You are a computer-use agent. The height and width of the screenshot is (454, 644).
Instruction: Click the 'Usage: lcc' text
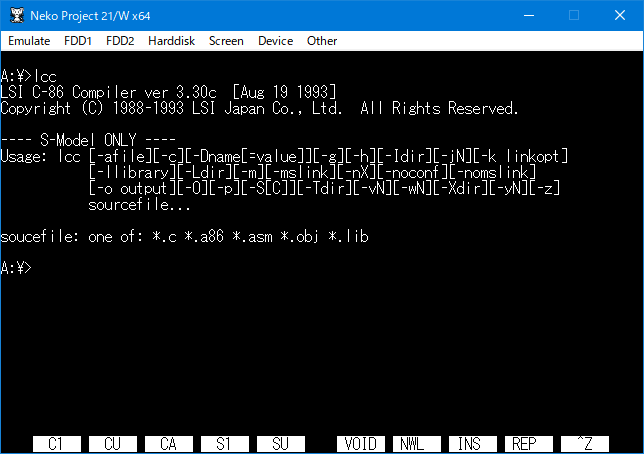click(40, 157)
